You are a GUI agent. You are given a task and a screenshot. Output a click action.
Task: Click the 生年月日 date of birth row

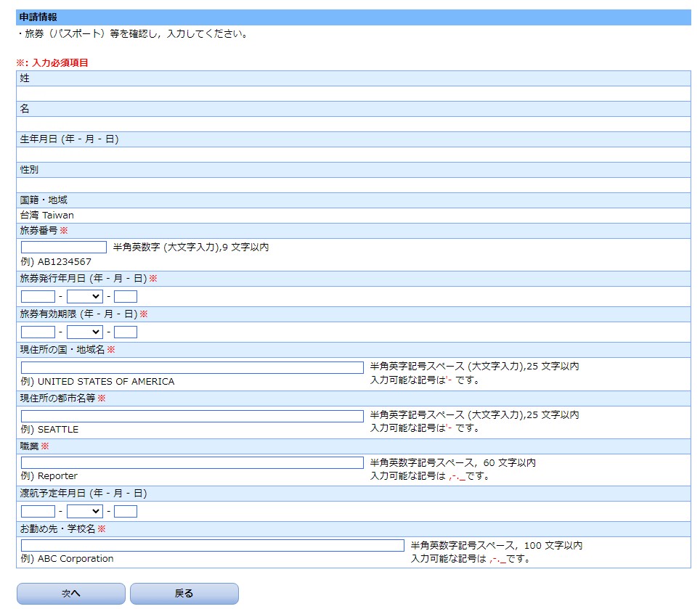349,139
